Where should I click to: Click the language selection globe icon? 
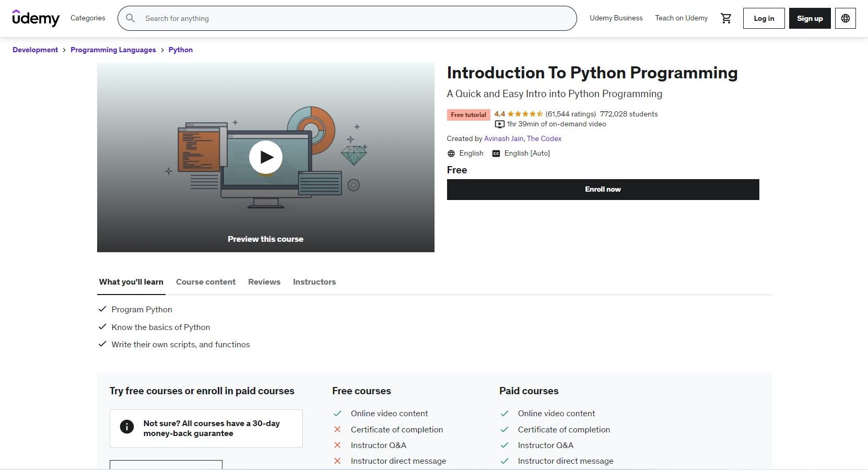point(845,18)
